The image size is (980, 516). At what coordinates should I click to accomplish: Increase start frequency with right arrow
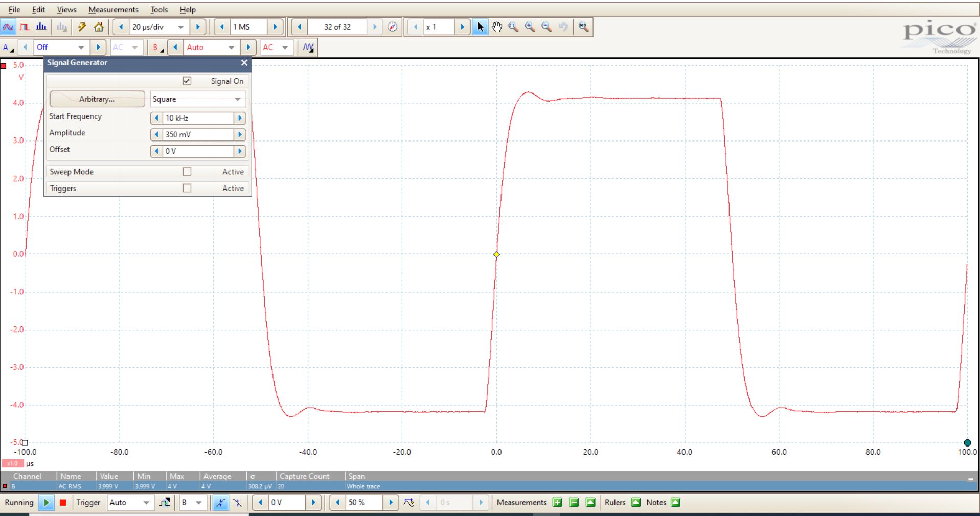coord(240,118)
